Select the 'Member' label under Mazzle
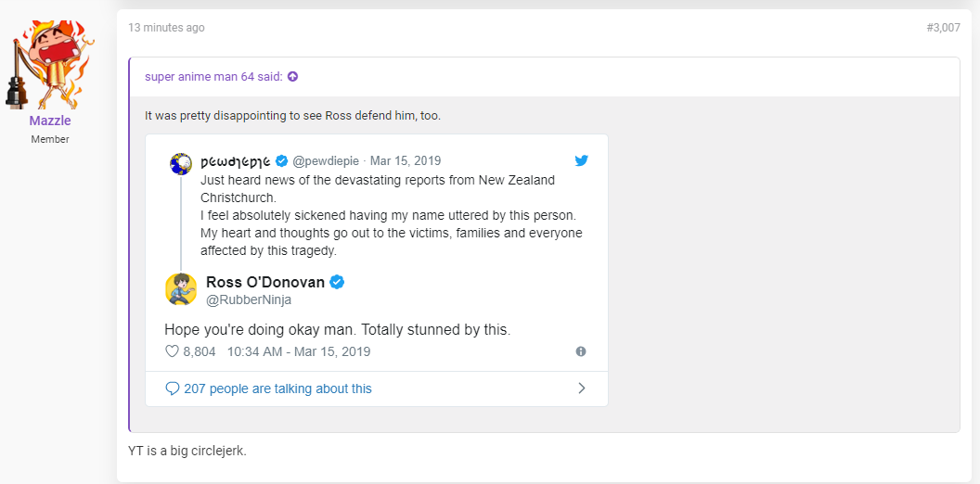The width and height of the screenshot is (980, 484). pos(50,139)
